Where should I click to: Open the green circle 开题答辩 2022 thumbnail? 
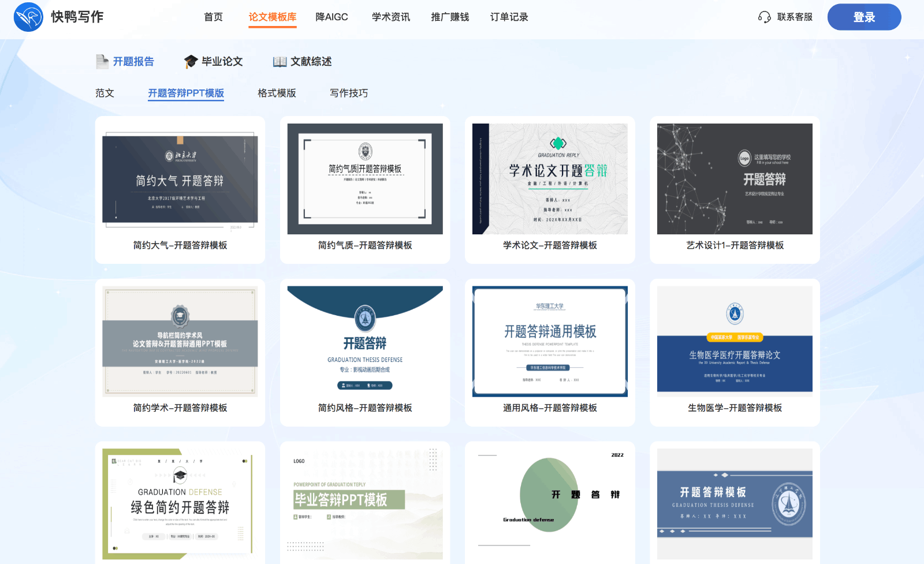pos(550,504)
